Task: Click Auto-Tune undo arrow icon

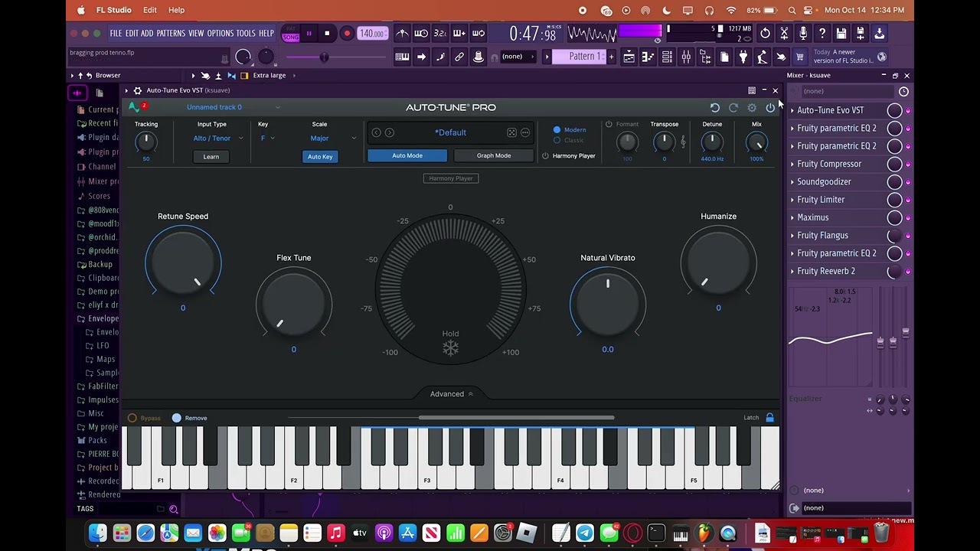Action: click(x=715, y=108)
